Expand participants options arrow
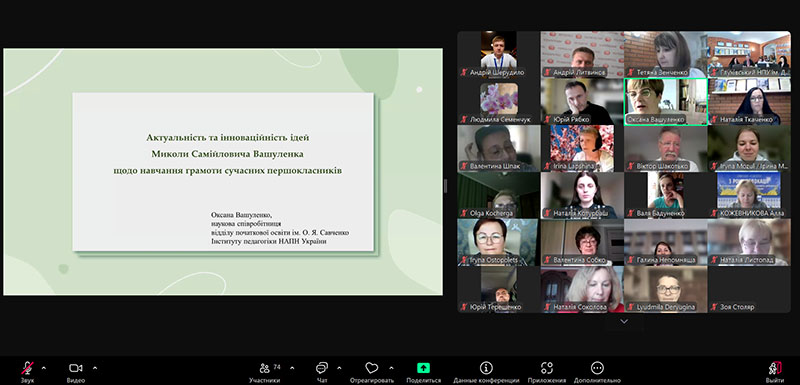Screen dimensions: 800x385 (292, 368)
